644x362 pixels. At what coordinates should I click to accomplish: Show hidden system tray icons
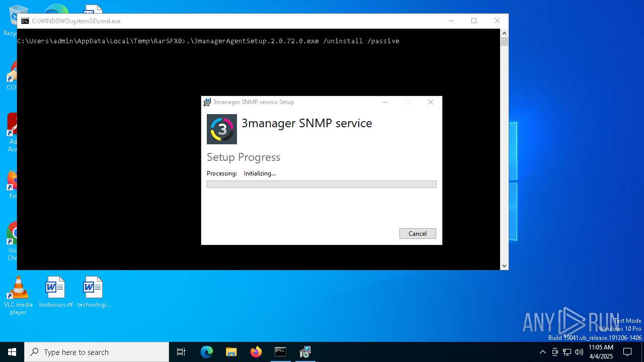(542, 352)
